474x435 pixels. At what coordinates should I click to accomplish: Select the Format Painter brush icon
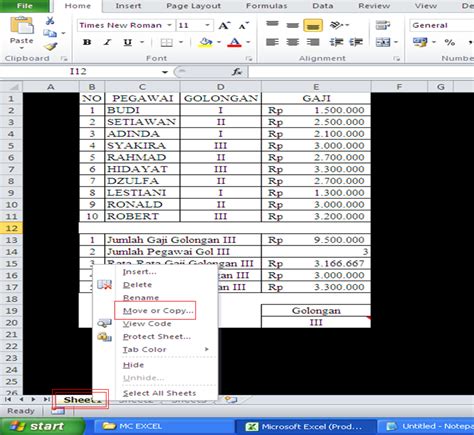(51, 46)
